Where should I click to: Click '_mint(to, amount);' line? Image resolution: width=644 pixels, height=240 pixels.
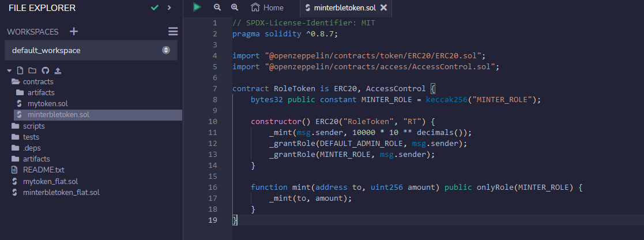[311, 198]
